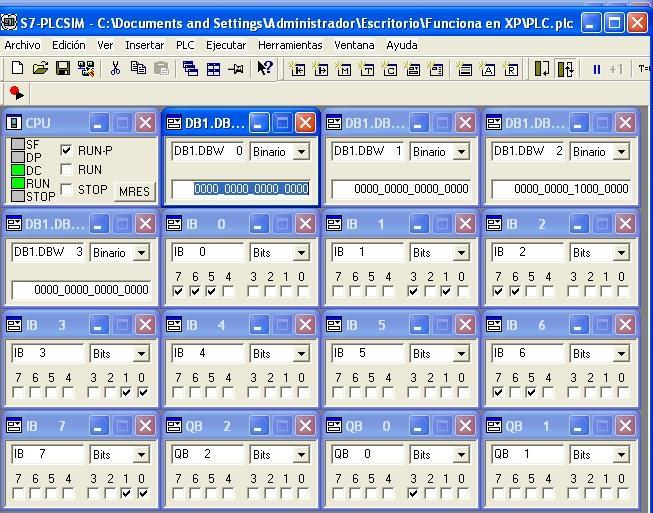
Task: Click the CPU subwindow title icon
Action: (x=14, y=123)
